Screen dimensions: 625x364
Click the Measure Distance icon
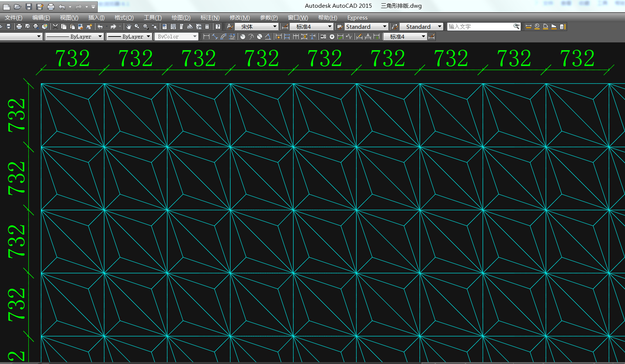coord(528,27)
